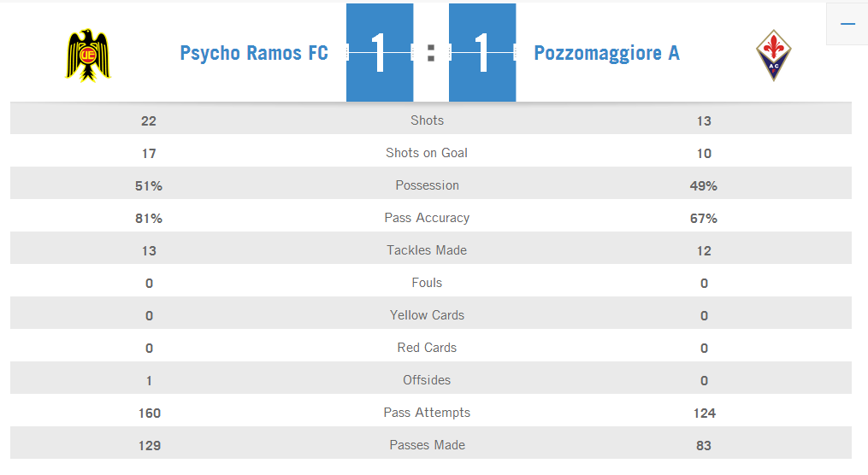
Task: Click the Red Cards stat label
Action: coord(427,348)
